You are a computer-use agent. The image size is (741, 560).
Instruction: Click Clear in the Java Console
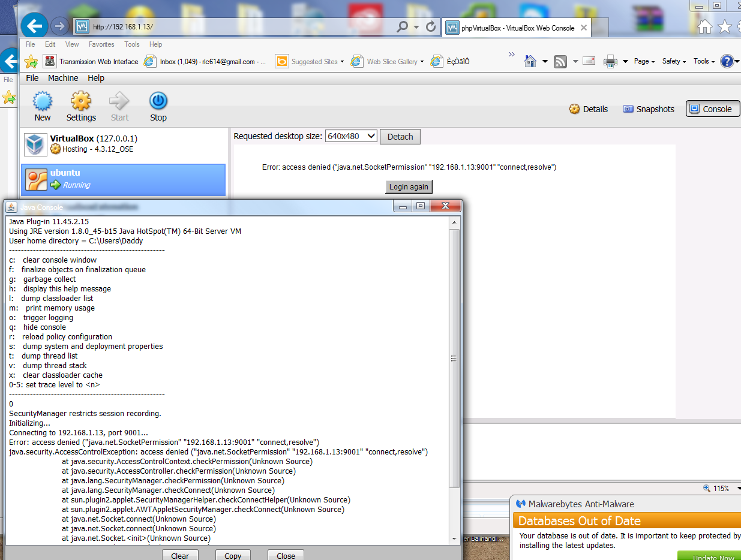coord(180,555)
